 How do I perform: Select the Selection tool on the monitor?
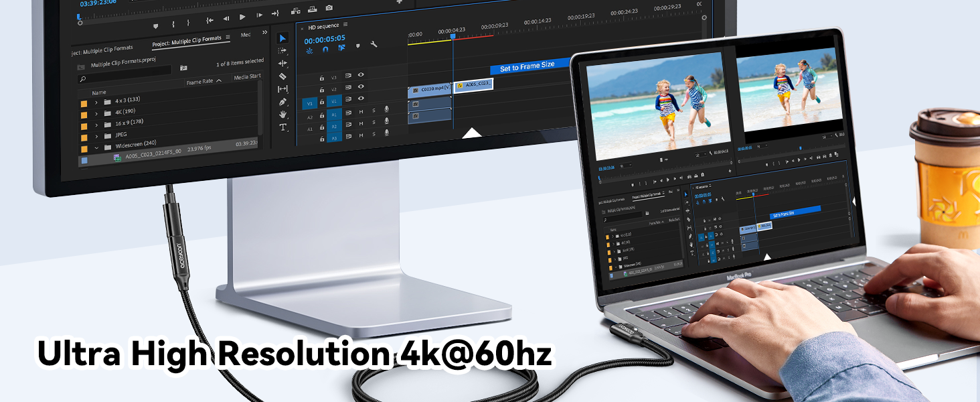click(282, 38)
